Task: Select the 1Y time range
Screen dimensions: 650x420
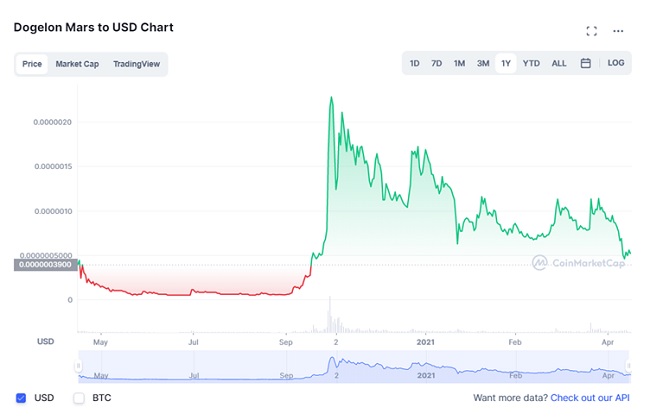Action: tap(506, 63)
